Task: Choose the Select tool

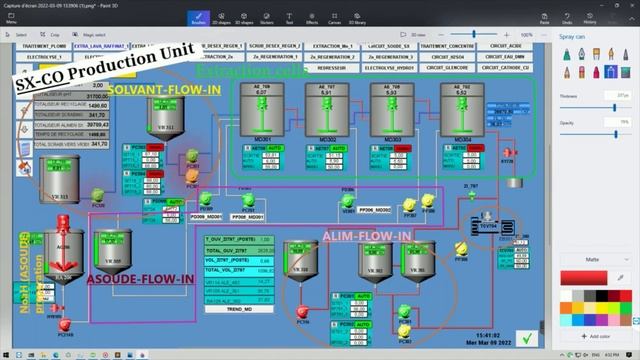Action: tap(17, 35)
